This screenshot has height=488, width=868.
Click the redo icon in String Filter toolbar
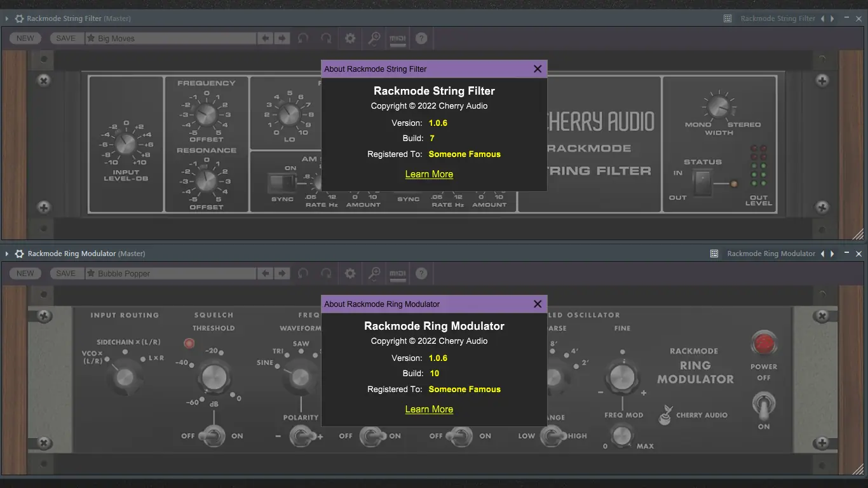tap(326, 38)
